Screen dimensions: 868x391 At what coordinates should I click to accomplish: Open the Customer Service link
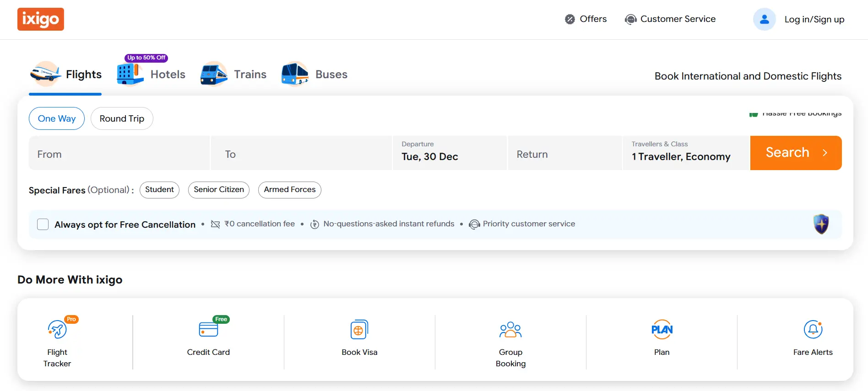click(670, 19)
